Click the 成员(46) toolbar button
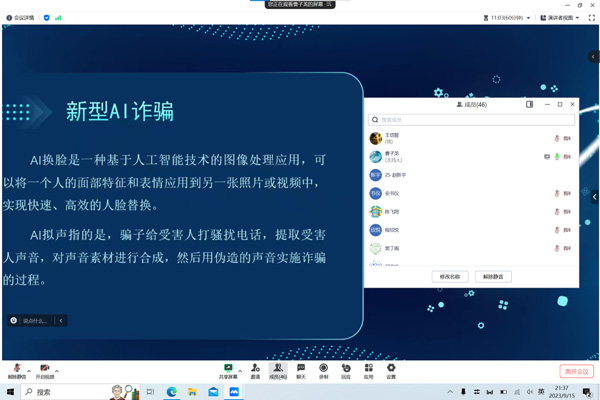 (x=278, y=370)
